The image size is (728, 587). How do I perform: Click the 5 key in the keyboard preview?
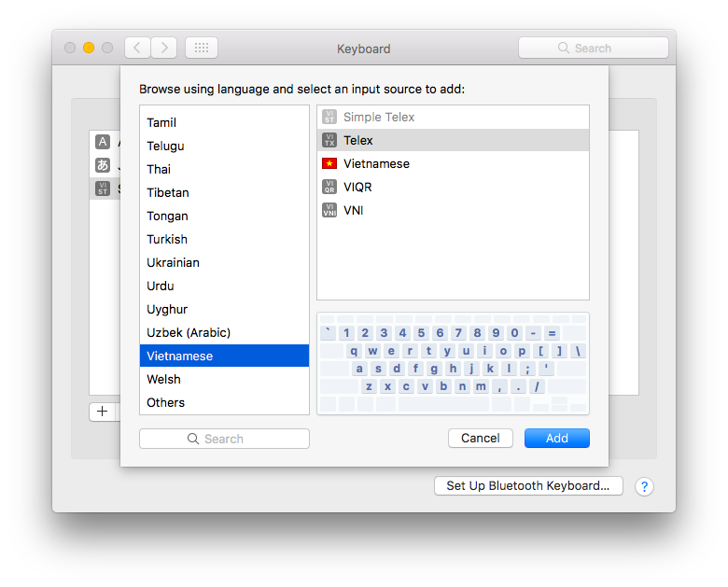(x=421, y=333)
